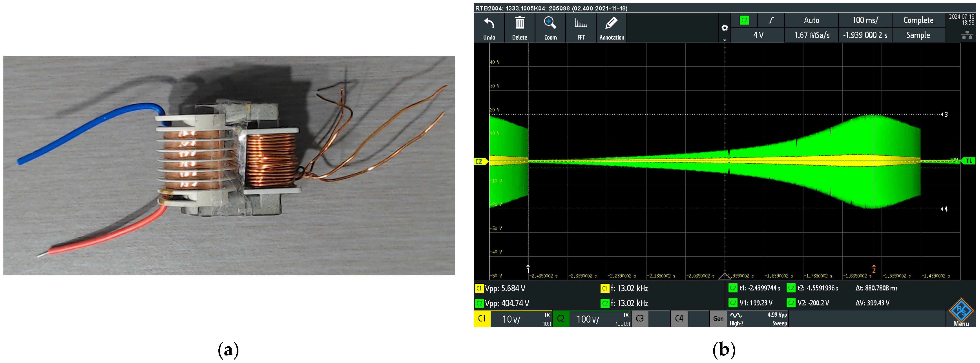Viewport: 980px width, 363px height.
Task: Select cursor marker 2 on the time axis
Action: click(x=874, y=269)
